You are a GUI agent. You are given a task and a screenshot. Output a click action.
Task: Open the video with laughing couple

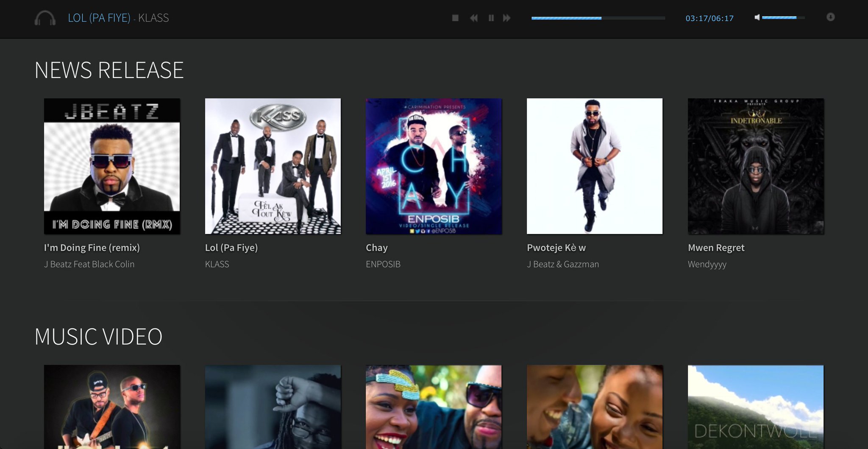coord(595,407)
